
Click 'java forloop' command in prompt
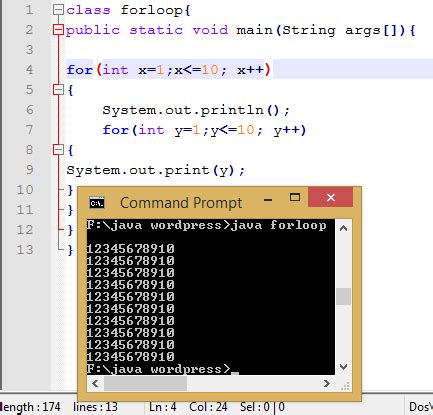[278, 225]
